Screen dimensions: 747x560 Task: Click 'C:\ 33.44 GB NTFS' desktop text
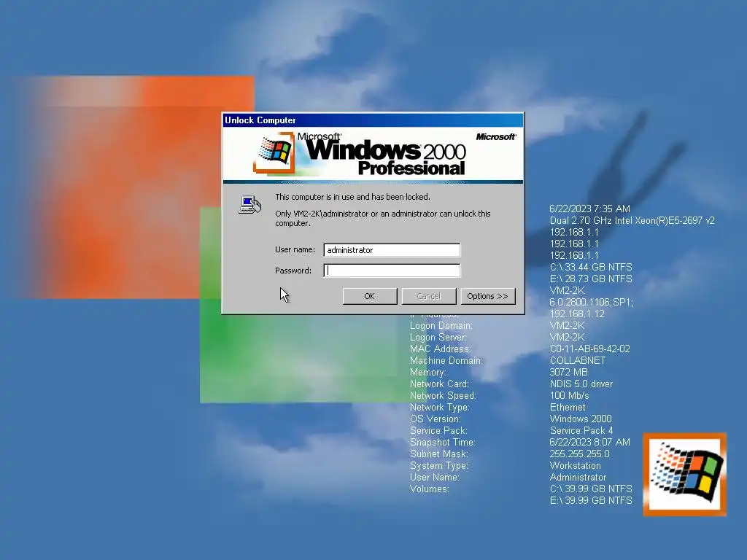[x=591, y=267]
